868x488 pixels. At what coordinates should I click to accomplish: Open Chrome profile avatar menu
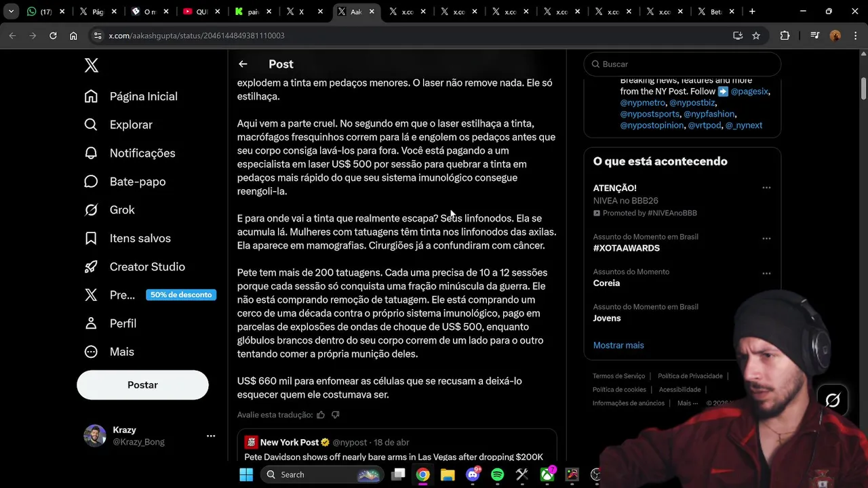click(835, 35)
